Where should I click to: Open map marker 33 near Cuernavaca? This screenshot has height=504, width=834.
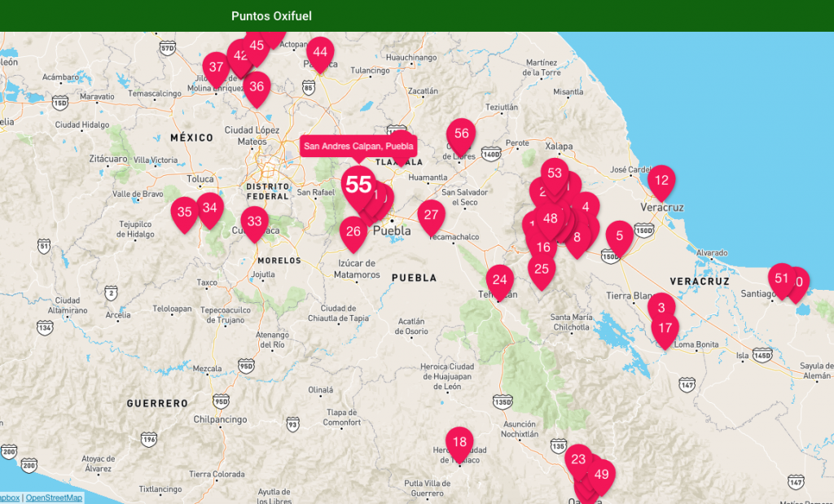(254, 224)
